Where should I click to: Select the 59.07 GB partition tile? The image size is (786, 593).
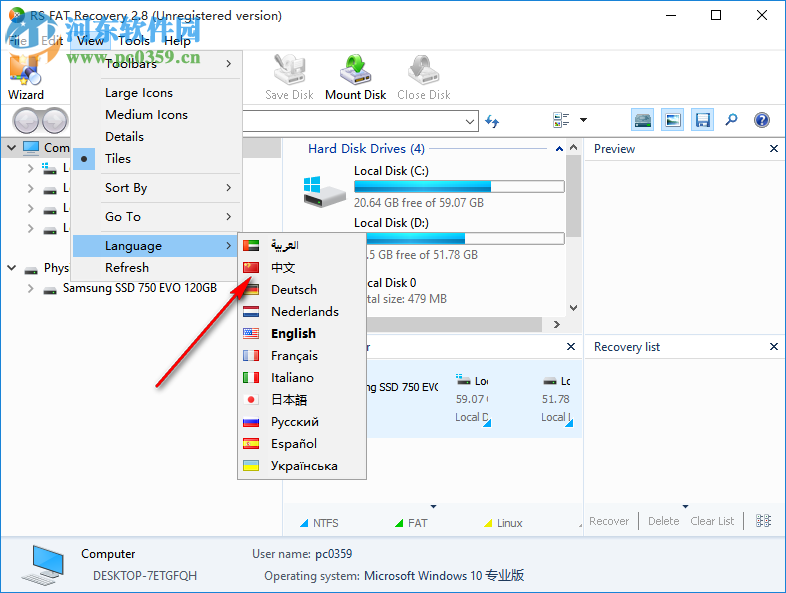[x=472, y=399]
